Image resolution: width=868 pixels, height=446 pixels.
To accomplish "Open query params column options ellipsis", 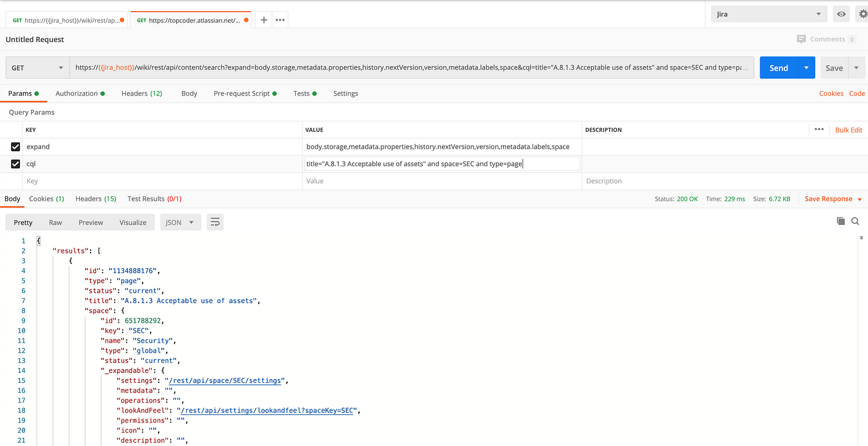I will (819, 129).
